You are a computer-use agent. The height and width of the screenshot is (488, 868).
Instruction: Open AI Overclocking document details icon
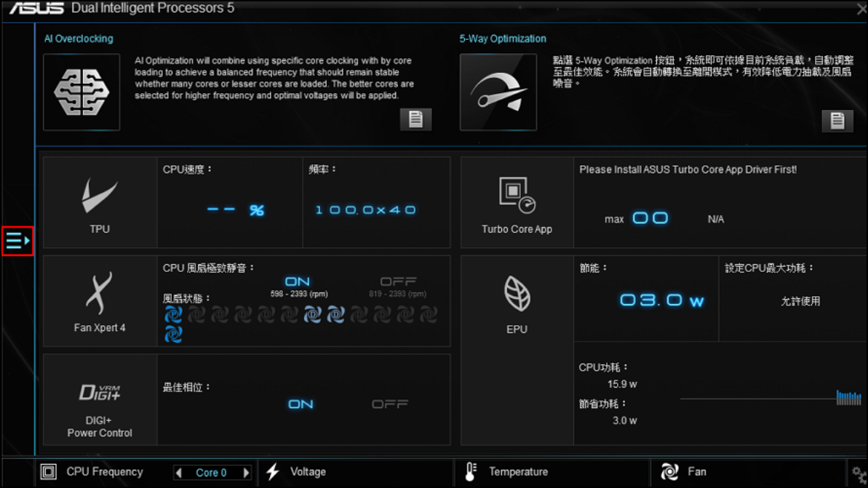415,119
